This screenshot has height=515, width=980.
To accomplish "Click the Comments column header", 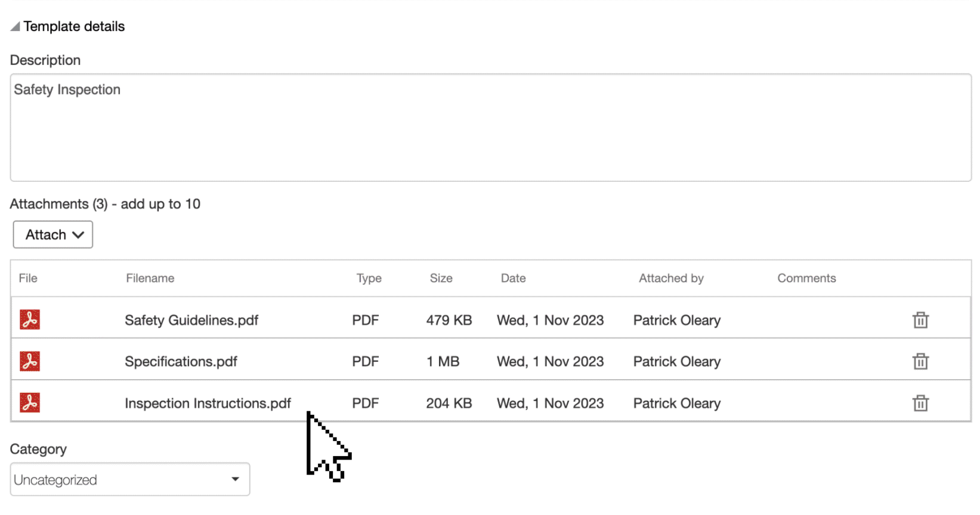I will (x=806, y=278).
